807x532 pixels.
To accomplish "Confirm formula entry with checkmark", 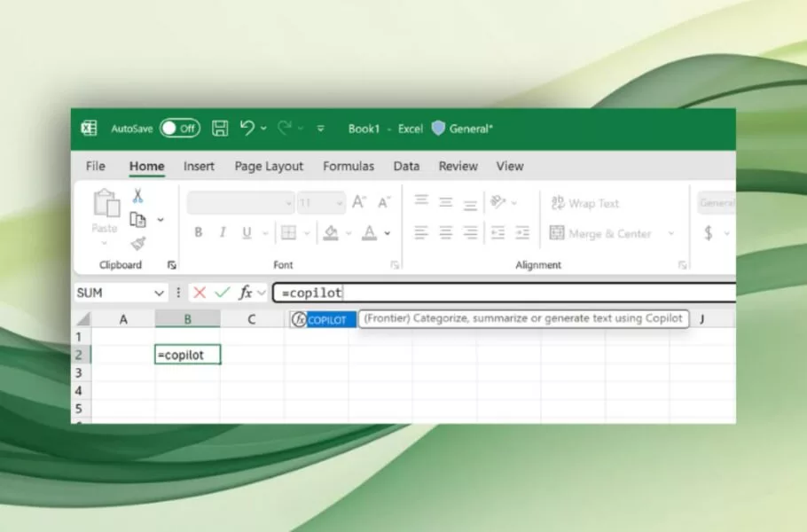I will click(223, 293).
